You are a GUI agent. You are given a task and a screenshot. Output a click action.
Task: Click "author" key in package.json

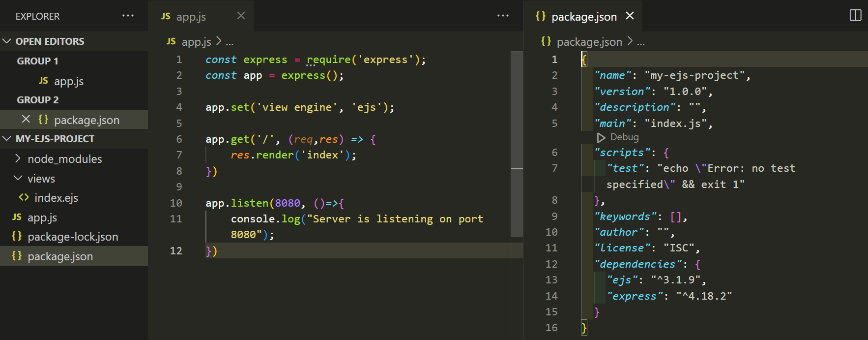coord(619,232)
